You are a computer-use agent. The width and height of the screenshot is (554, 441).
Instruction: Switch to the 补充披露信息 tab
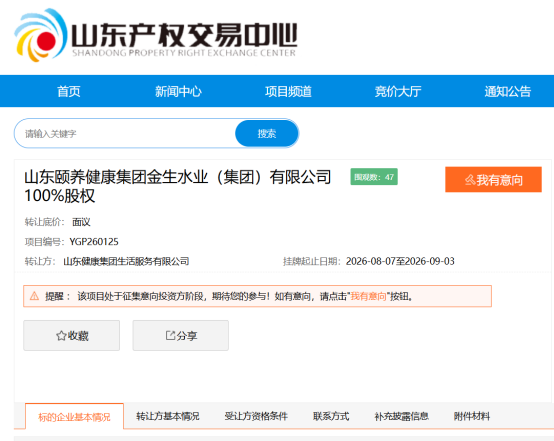(401, 416)
